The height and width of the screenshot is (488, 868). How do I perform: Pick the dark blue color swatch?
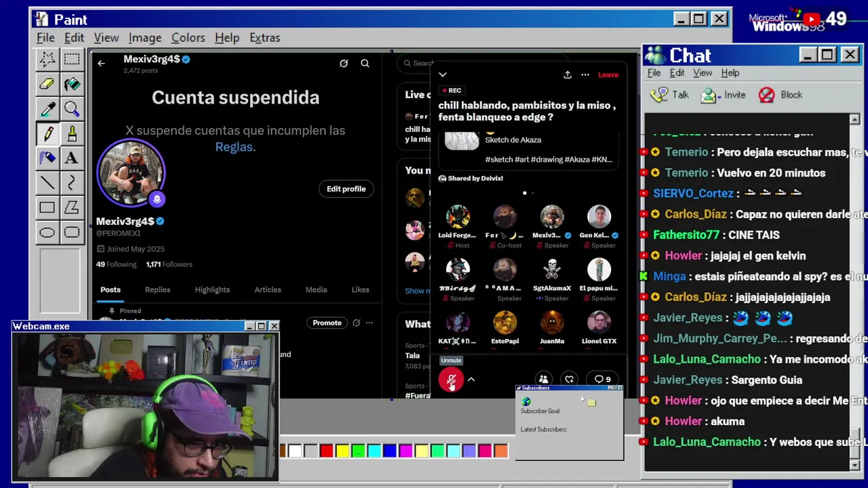coord(389,451)
